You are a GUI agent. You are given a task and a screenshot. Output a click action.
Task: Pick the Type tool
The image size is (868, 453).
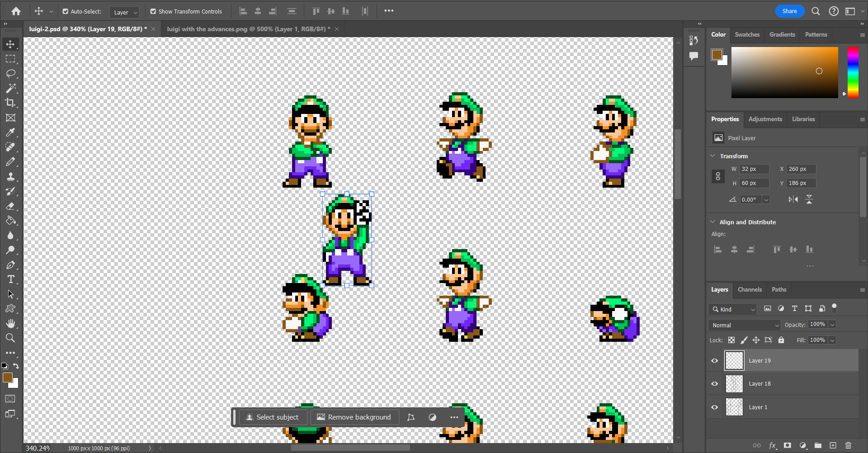[11, 279]
